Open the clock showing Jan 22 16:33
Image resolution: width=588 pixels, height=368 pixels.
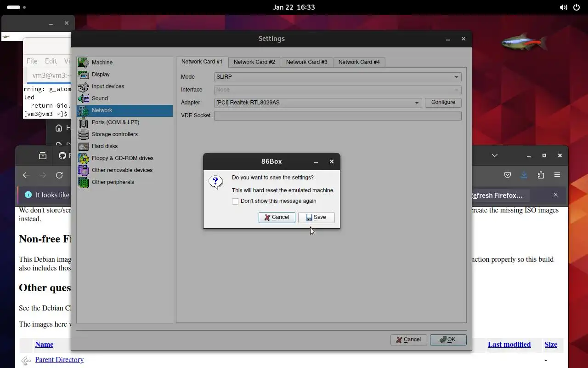click(x=294, y=7)
